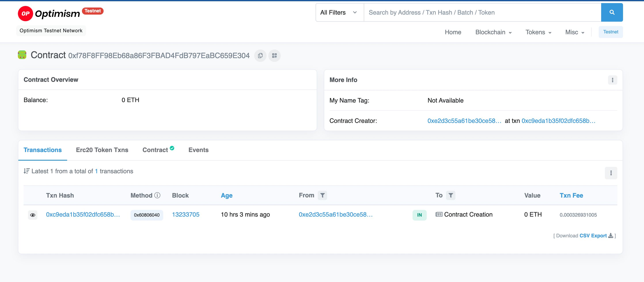The width and height of the screenshot is (644, 282).
Task: Switch to Erc20 Token Txns tab
Action: coord(102,150)
